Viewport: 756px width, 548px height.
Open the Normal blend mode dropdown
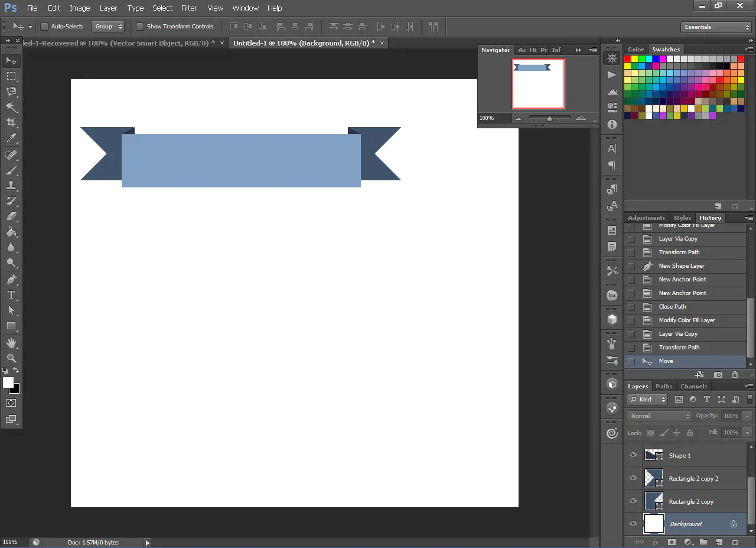[x=659, y=416]
